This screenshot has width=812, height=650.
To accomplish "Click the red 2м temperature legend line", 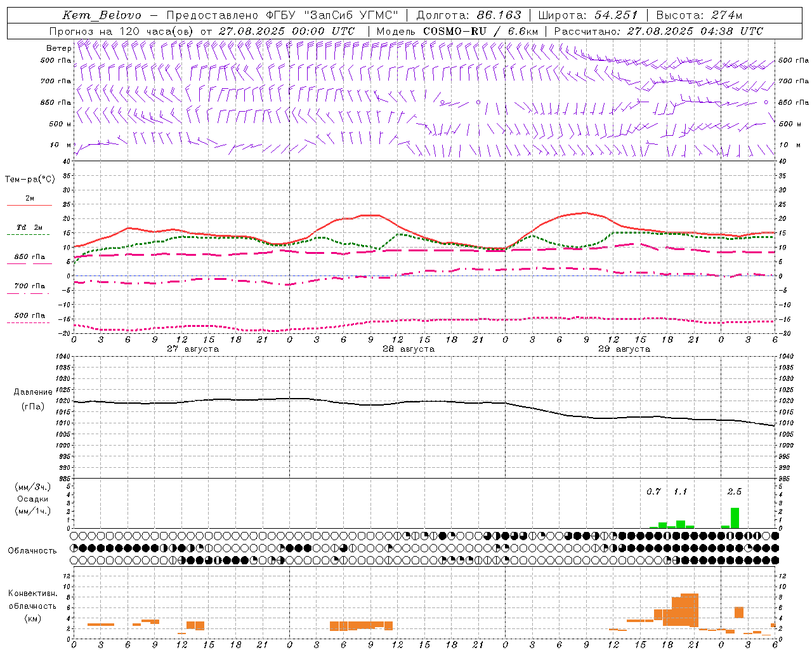I will [29, 205].
